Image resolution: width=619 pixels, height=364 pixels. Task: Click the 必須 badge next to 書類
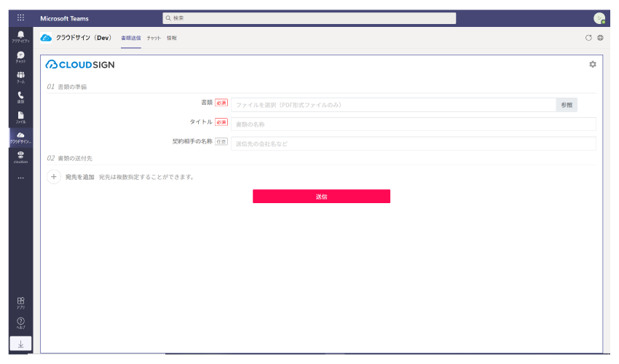point(221,103)
